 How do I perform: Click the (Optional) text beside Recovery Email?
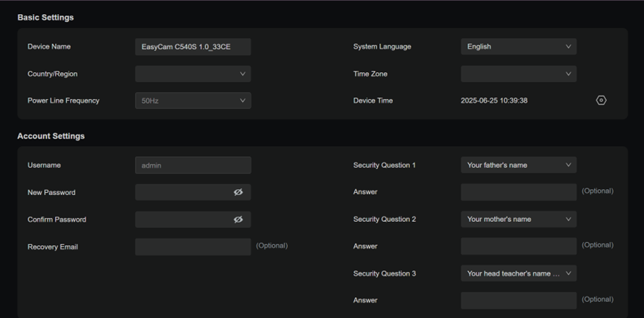(x=272, y=245)
